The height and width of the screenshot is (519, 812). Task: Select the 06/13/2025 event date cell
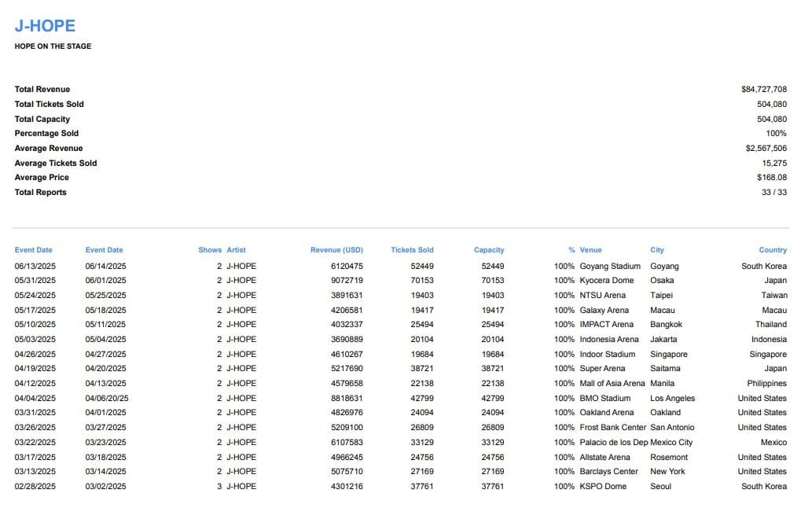pos(35,267)
